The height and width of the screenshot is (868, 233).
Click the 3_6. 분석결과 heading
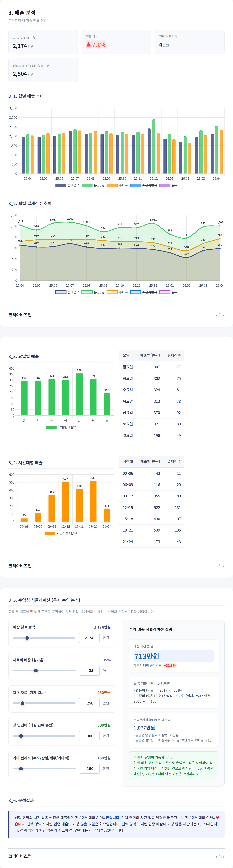coord(21,800)
